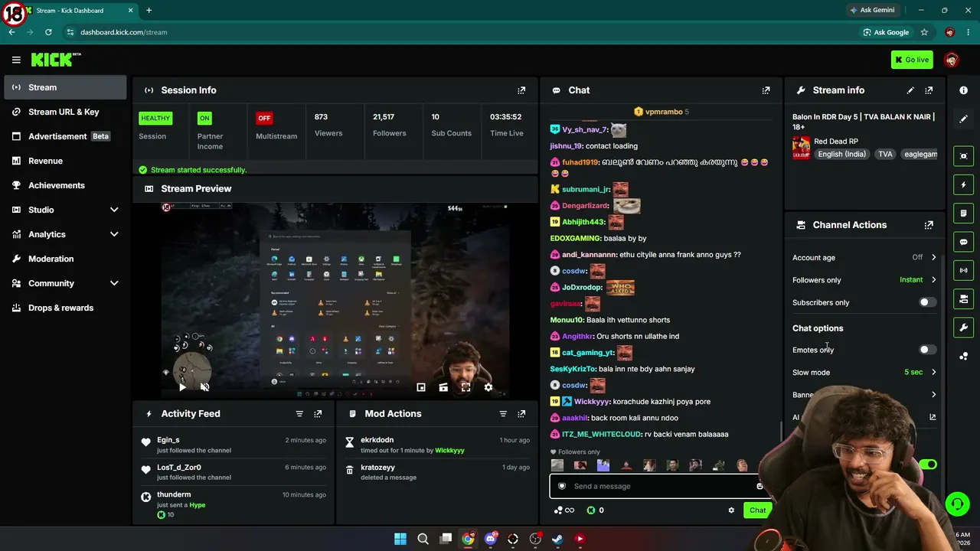Click Egin_s in Activity Feed
Viewport: 980px width, 551px height.
click(168, 440)
